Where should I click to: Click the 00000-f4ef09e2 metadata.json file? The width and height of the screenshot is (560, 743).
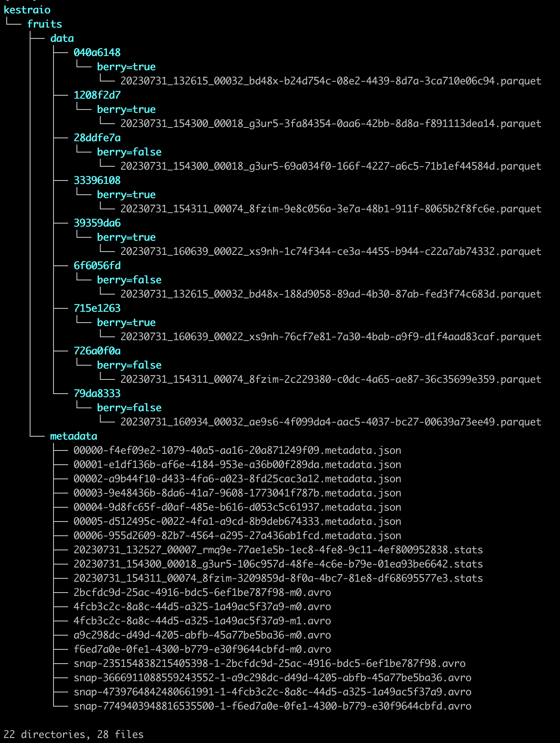coord(237,450)
